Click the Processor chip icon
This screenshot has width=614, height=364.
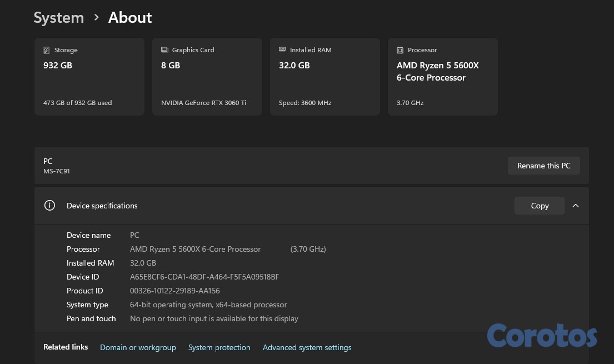pos(400,50)
